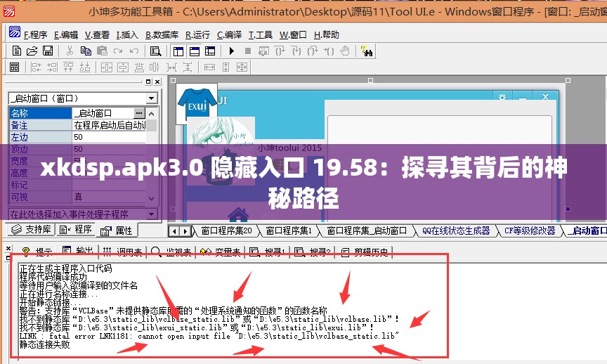607x364 pixels.
Task: Switch to the 提示 output tab
Action: point(37,252)
